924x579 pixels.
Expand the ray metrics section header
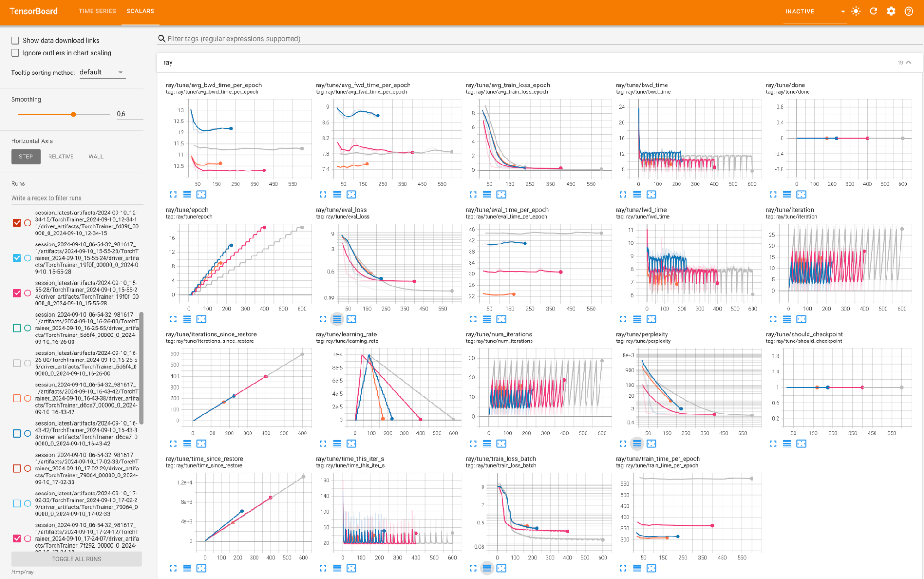(x=906, y=63)
